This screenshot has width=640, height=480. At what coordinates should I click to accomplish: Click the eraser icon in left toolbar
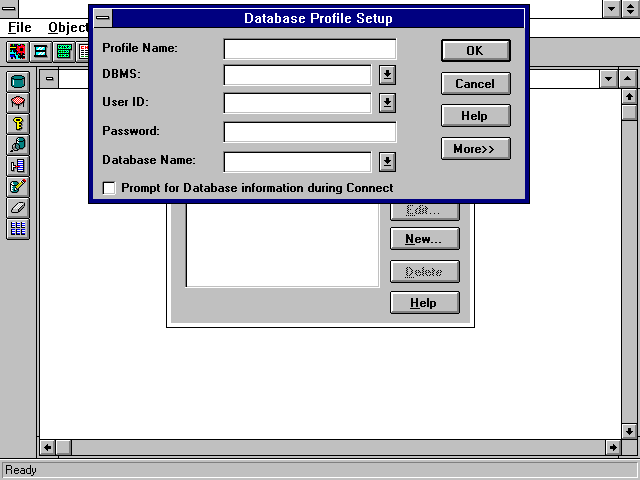[x=18, y=207]
